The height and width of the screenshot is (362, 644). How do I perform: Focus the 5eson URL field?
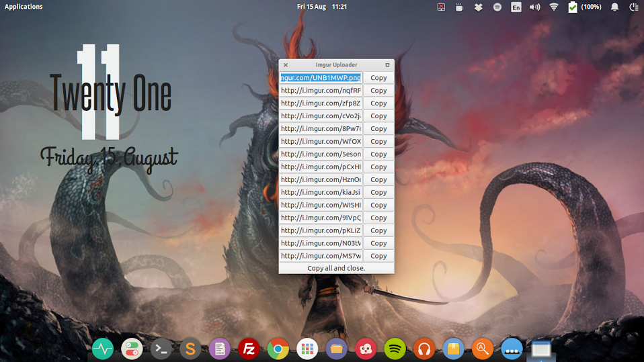coord(321,154)
